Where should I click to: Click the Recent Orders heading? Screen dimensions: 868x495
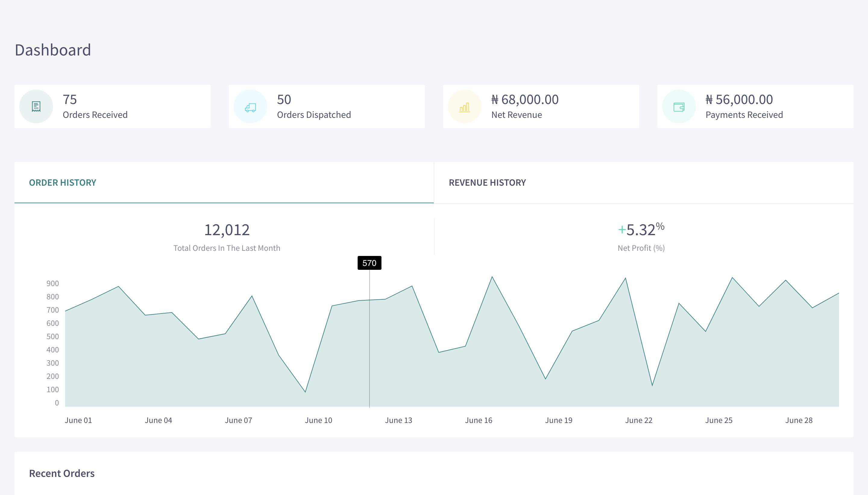[62, 473]
